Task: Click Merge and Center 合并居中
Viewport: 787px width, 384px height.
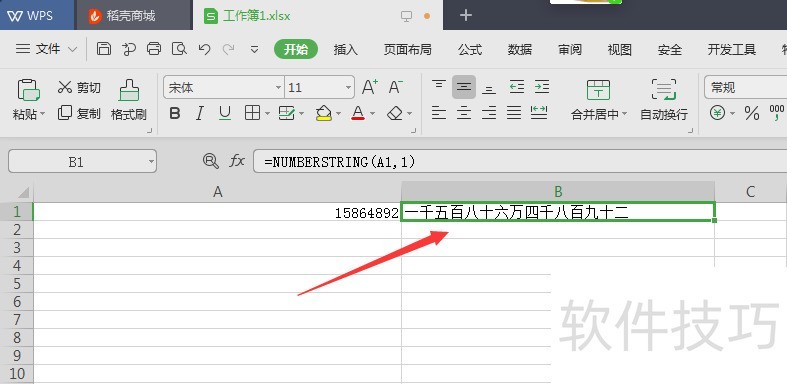Action: tap(599, 100)
